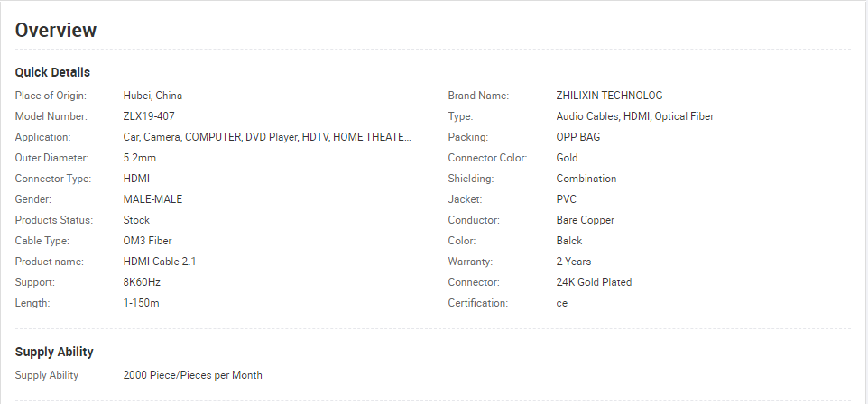Select the 2 Years warranty value

pyautogui.click(x=574, y=262)
